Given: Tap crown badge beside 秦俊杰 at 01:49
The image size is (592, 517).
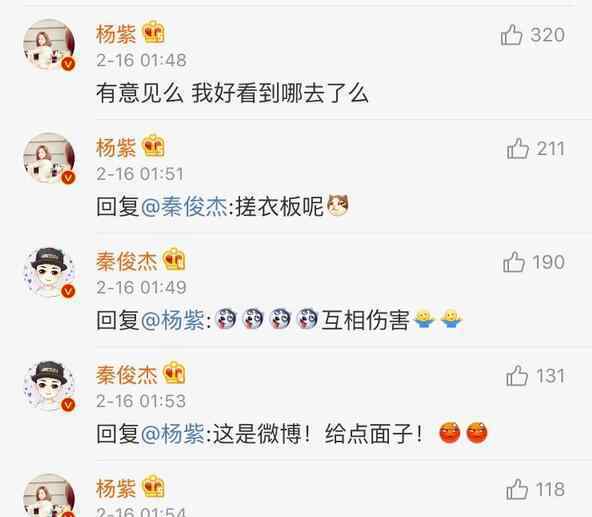Looking at the screenshot, I should (174, 259).
